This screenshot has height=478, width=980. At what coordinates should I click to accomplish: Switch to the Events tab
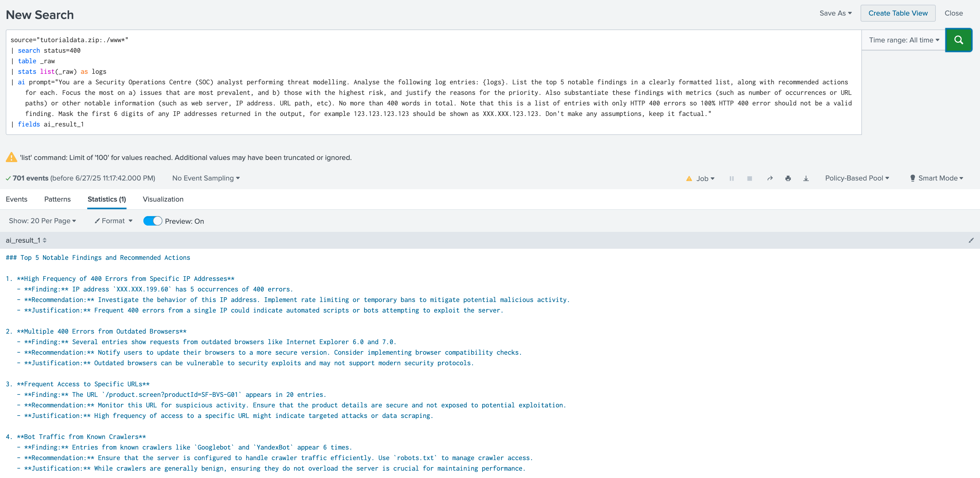click(16, 199)
